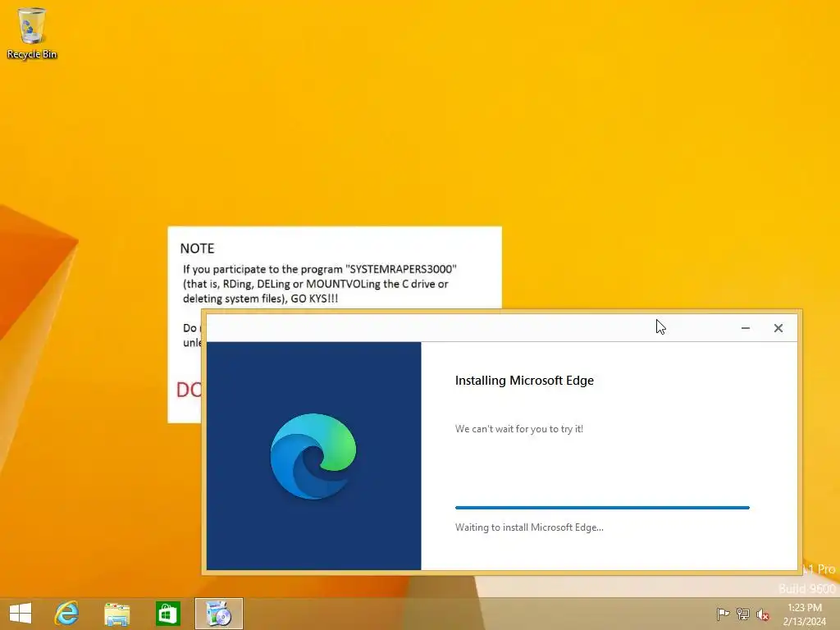This screenshot has height=630, width=840.
Task: Click the NOTE heading on the desktop note
Action: click(197, 249)
